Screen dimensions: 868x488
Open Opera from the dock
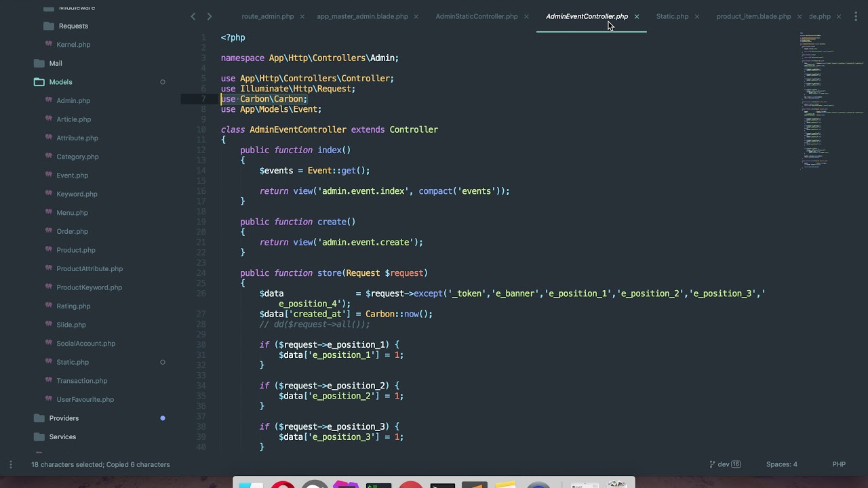click(x=283, y=485)
